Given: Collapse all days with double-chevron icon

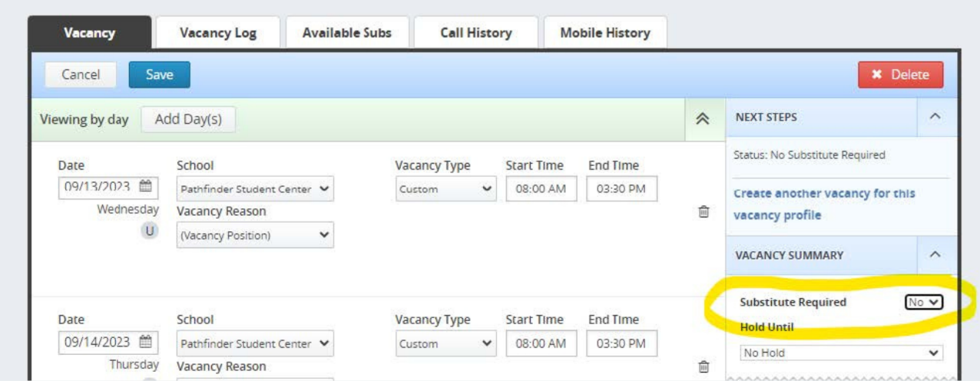Looking at the screenshot, I should click(702, 119).
